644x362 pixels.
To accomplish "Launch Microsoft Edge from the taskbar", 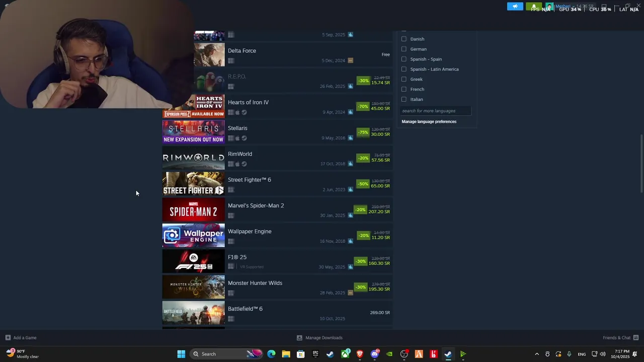I will pyautogui.click(x=271, y=354).
